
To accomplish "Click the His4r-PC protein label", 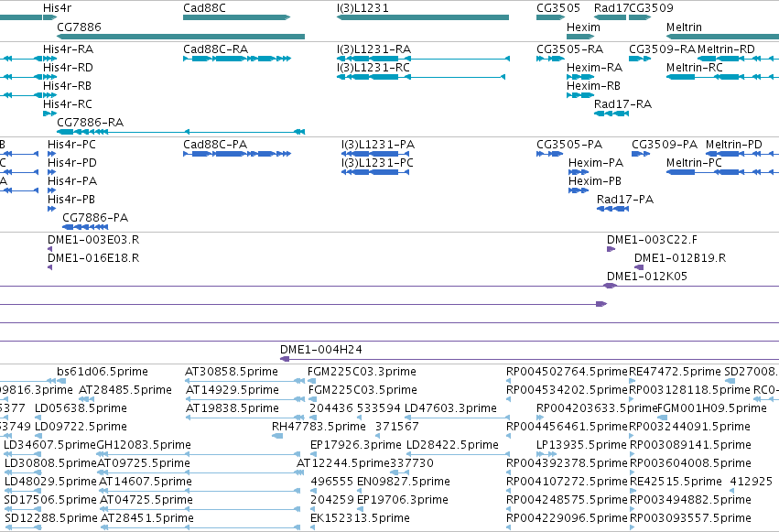I will pos(71,145).
